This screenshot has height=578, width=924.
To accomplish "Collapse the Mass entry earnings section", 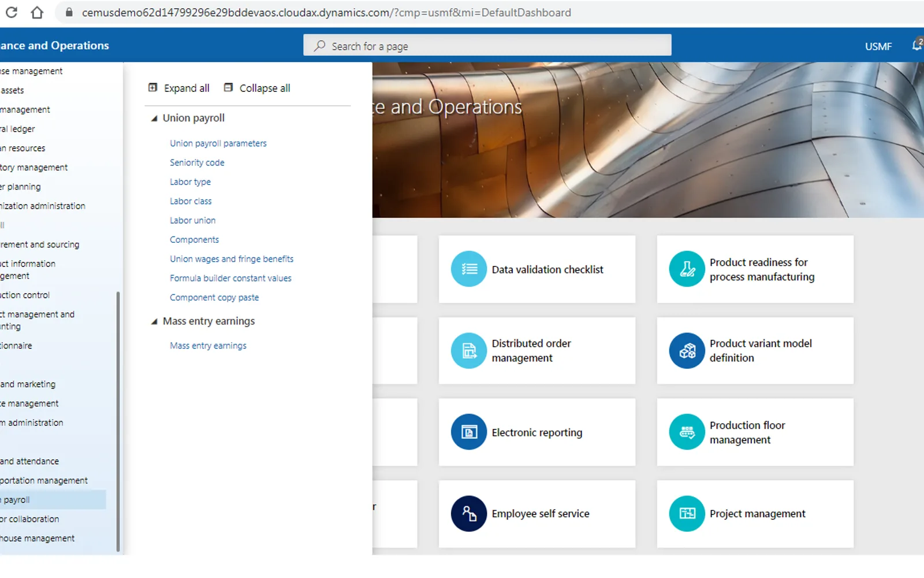I will [154, 322].
